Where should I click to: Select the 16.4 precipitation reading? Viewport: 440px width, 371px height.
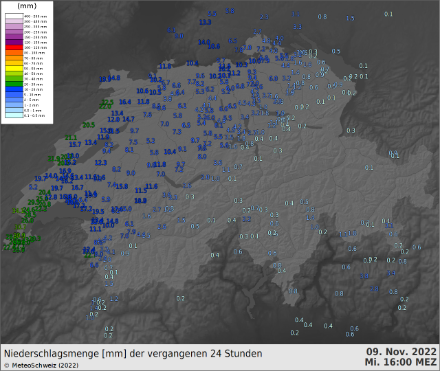click(x=125, y=102)
